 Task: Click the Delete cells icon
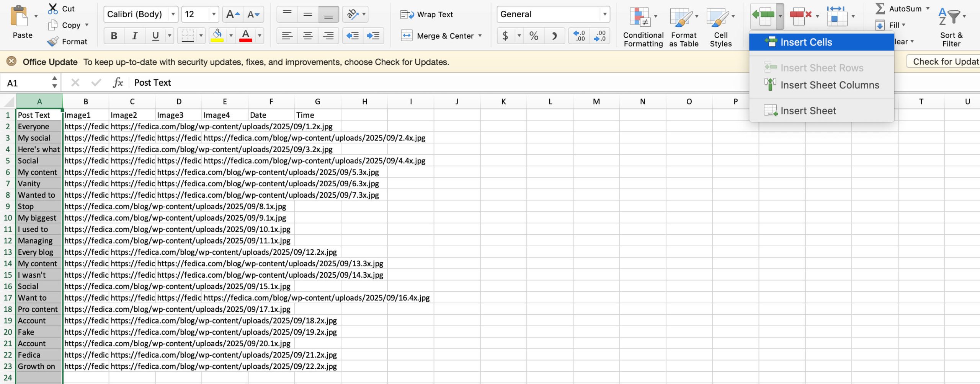click(800, 15)
